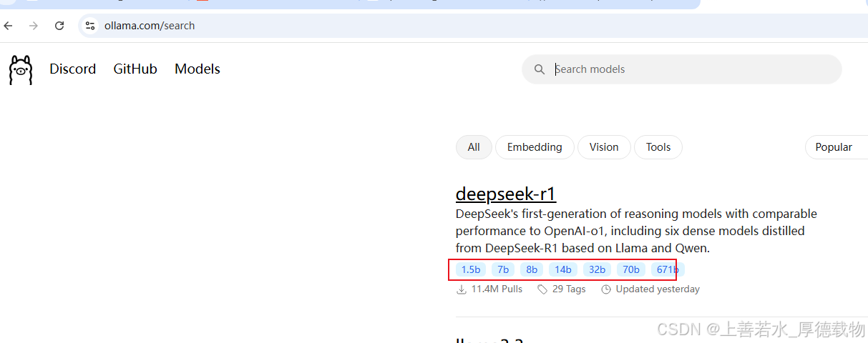Image resolution: width=868 pixels, height=343 pixels.
Task: Click the Ollama llama logo
Action: coord(21,69)
